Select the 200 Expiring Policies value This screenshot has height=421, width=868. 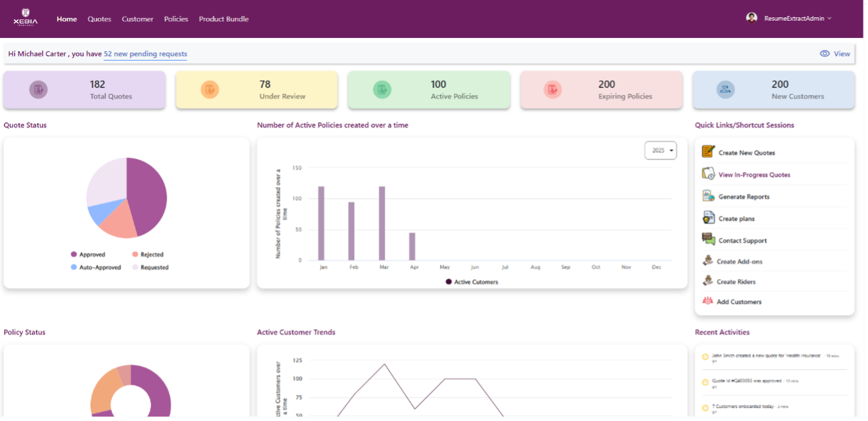click(606, 84)
